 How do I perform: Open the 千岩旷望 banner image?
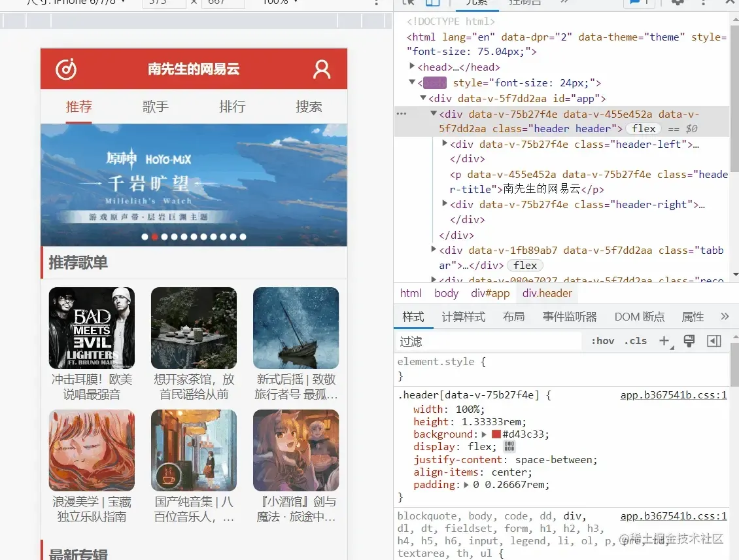[x=194, y=184]
